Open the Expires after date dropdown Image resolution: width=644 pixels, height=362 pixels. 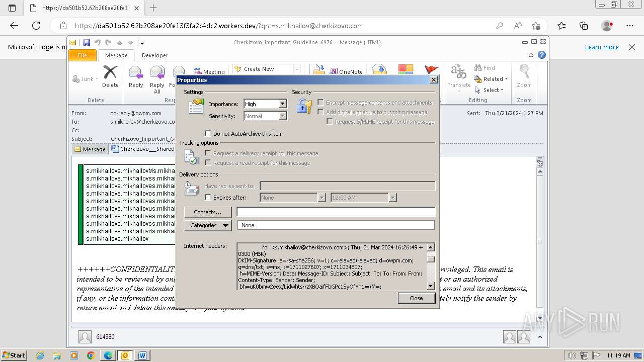click(321, 198)
